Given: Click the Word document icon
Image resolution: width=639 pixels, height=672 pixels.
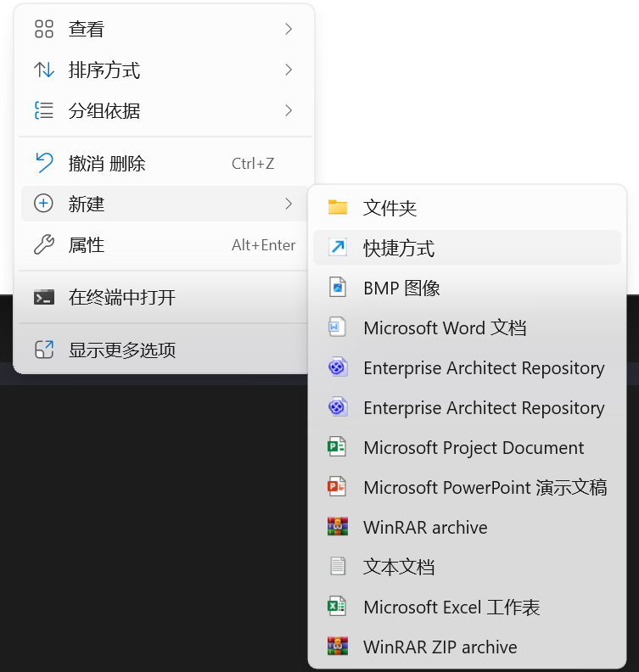Looking at the screenshot, I should (x=338, y=328).
